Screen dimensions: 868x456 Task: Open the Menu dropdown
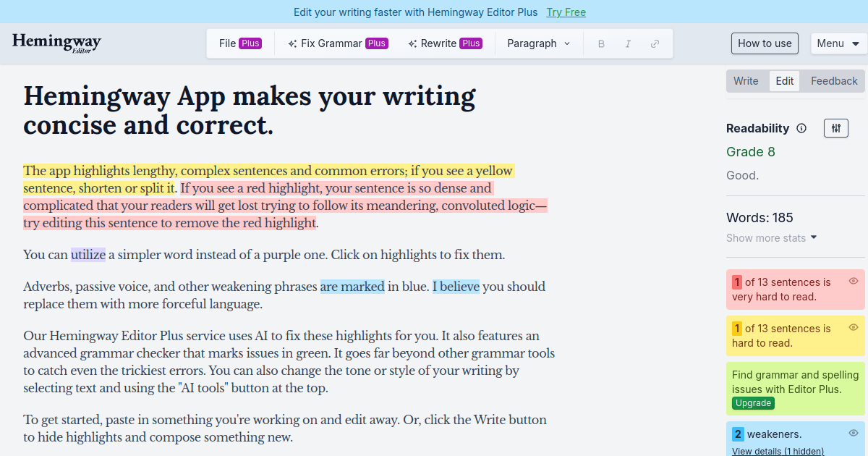[x=838, y=43]
